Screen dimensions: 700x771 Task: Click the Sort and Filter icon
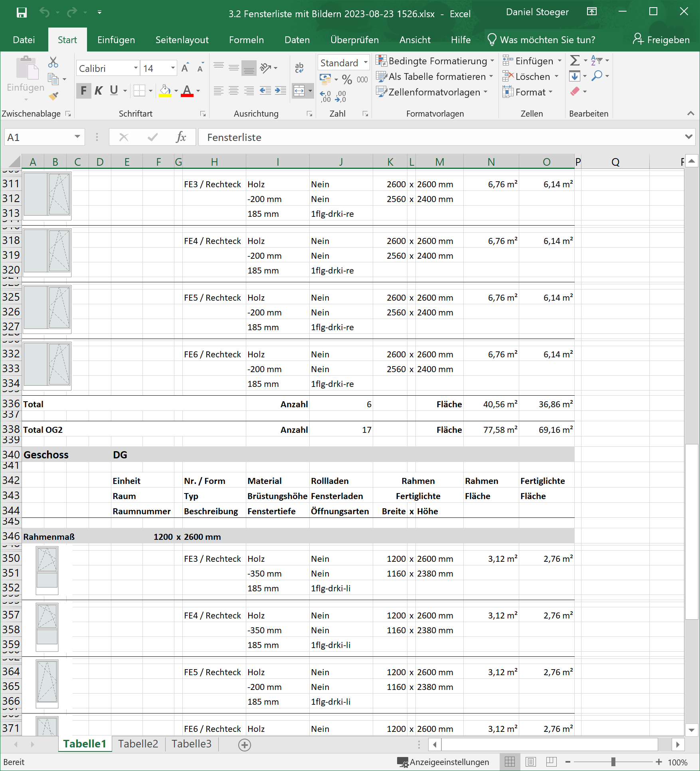[596, 61]
